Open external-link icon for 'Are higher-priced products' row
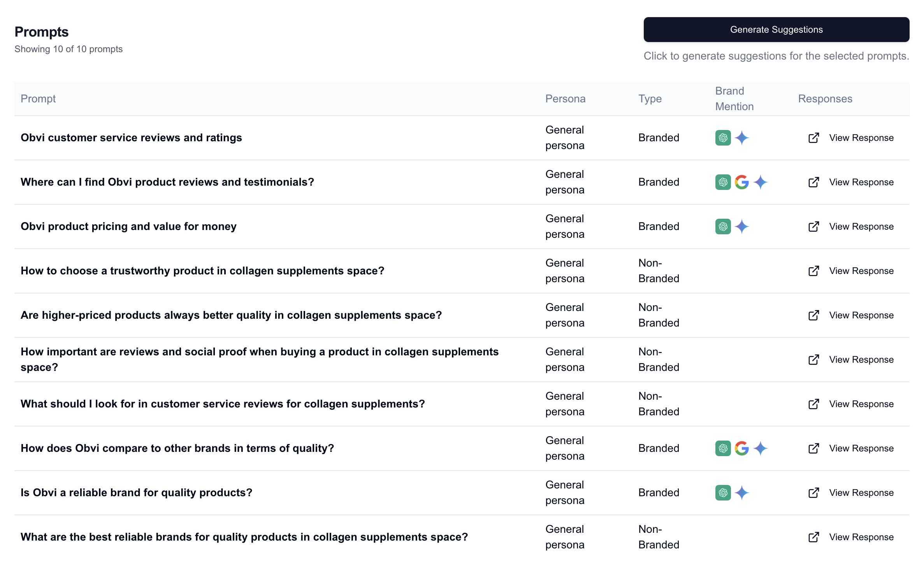 pyautogui.click(x=813, y=315)
